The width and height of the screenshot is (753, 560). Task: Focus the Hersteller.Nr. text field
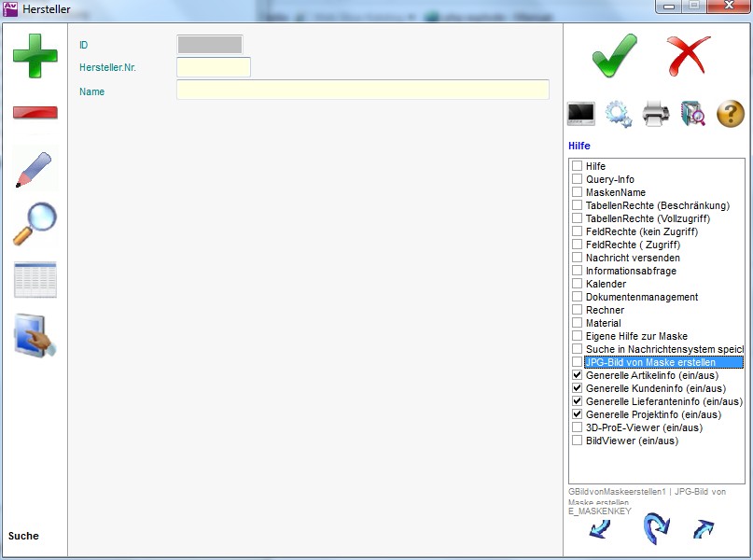point(213,67)
